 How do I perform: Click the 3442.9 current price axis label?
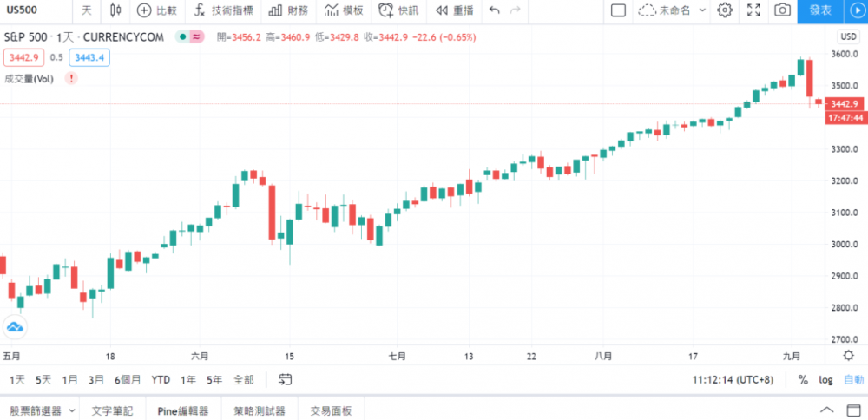pos(845,103)
